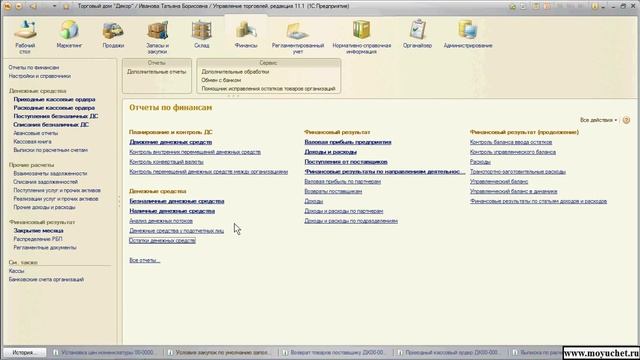Open Кассовая книга in navigation
Screen dimensions: 640x360
point(32,142)
